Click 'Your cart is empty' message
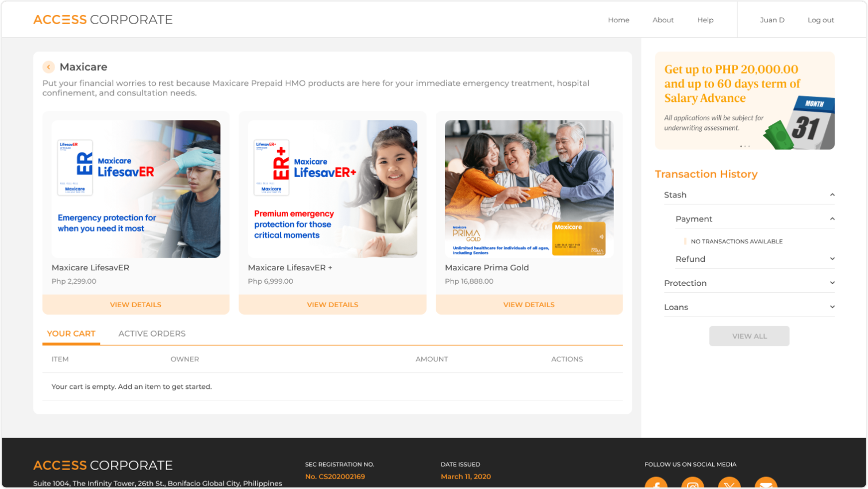Viewport: 868px width, 489px height. coord(132,387)
